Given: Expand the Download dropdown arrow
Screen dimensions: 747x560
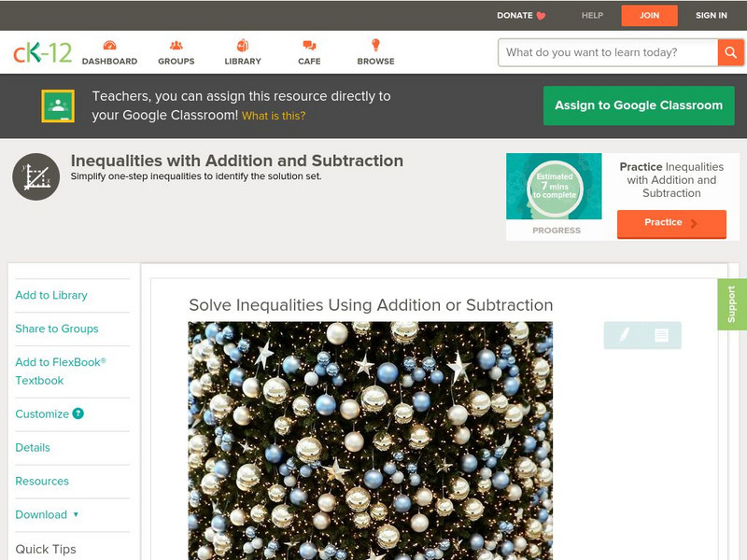Looking at the screenshot, I should click(x=76, y=514).
